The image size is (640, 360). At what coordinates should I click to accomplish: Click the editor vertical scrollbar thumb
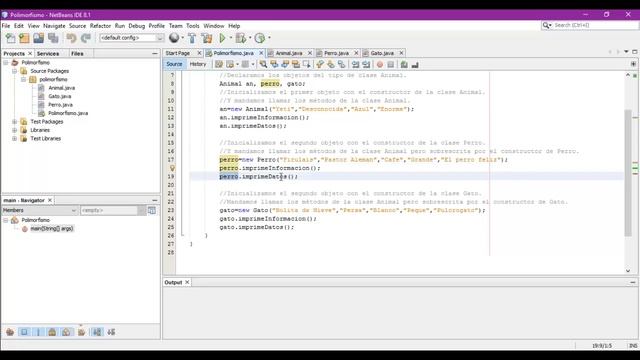click(x=628, y=173)
